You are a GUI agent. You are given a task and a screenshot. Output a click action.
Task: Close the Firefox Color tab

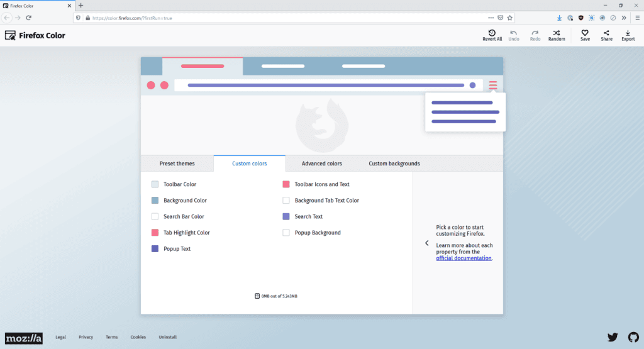click(x=69, y=6)
